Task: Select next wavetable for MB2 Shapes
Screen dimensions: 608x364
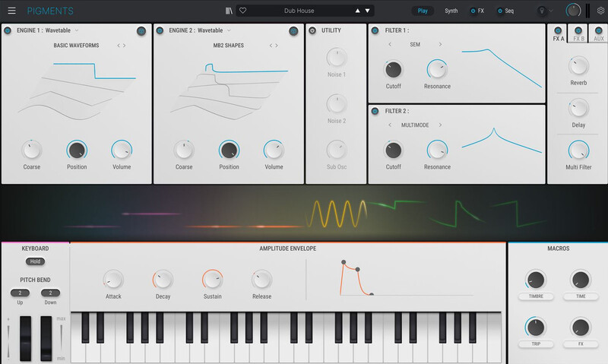Action: (277, 46)
